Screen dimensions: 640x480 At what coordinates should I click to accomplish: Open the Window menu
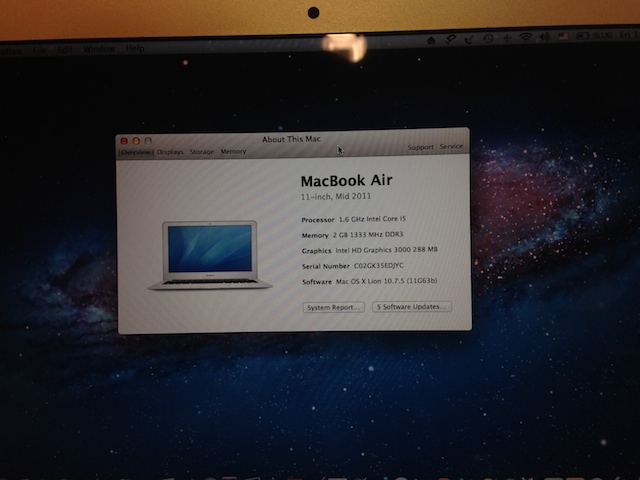point(99,49)
